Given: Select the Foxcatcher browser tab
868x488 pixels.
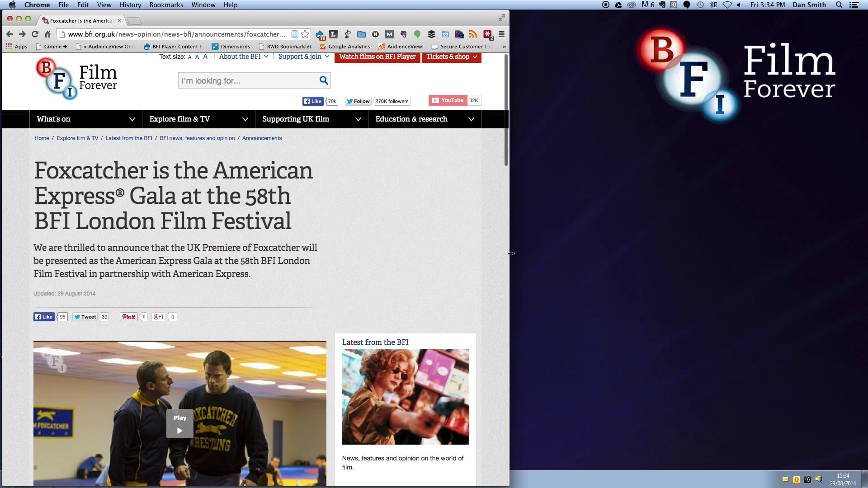Looking at the screenshot, I should point(81,21).
